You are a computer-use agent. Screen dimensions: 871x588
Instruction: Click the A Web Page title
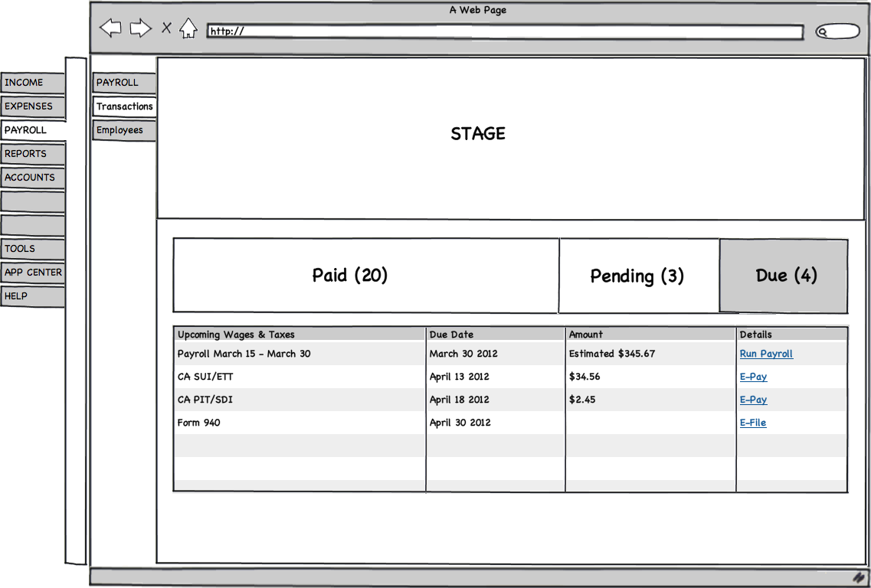point(478,10)
